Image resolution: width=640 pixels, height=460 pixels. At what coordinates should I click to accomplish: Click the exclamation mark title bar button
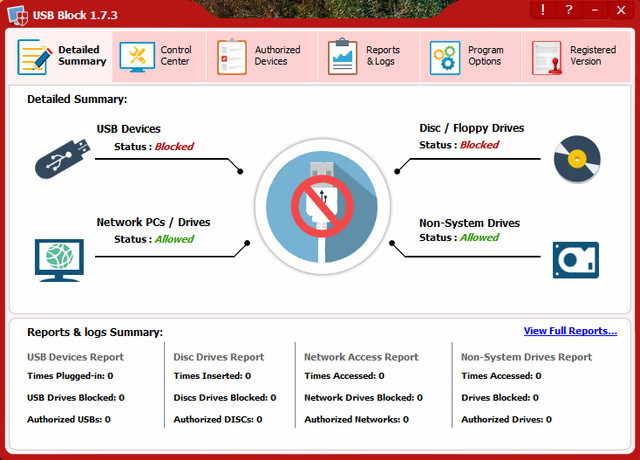point(543,10)
